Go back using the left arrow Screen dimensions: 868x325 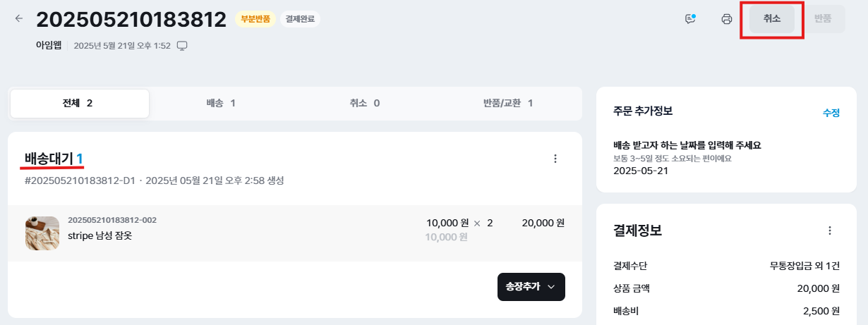pyautogui.click(x=19, y=18)
